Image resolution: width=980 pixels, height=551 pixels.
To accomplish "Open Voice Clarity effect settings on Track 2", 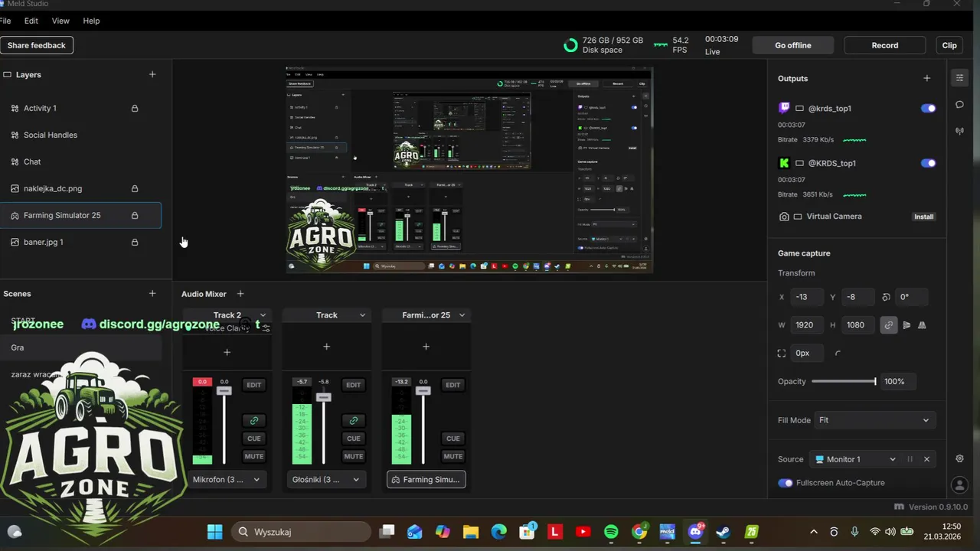I will point(266,328).
